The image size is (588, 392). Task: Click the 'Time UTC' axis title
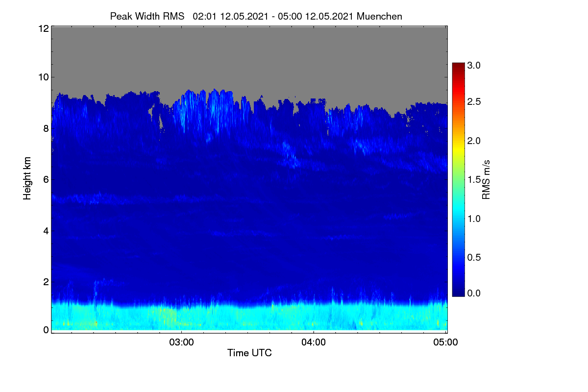249,353
